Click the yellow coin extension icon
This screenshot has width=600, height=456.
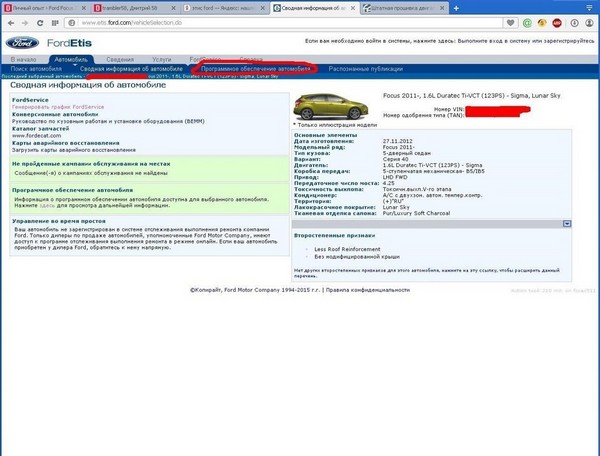(x=542, y=23)
